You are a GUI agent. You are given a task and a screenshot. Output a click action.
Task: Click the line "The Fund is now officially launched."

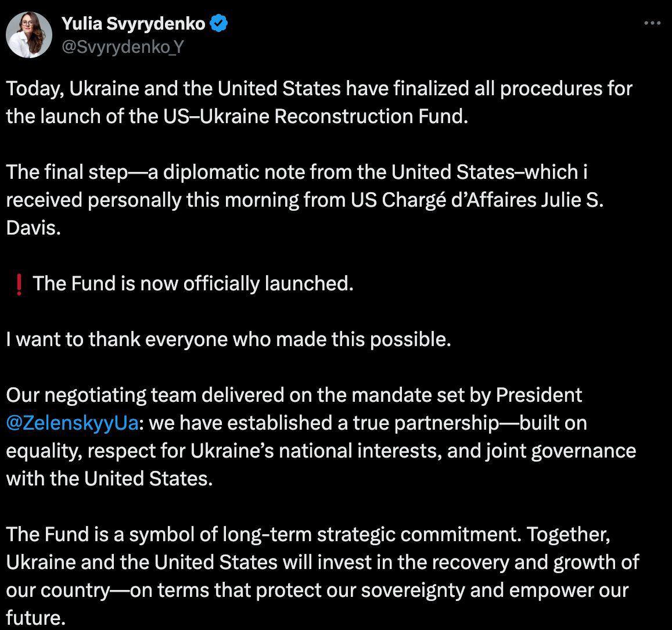tap(193, 284)
